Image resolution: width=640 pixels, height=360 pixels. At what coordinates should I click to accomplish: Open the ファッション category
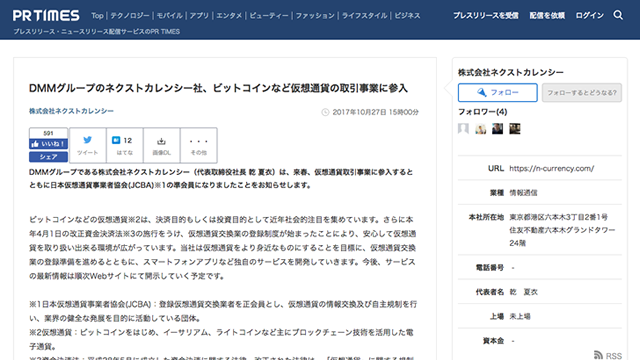click(315, 16)
